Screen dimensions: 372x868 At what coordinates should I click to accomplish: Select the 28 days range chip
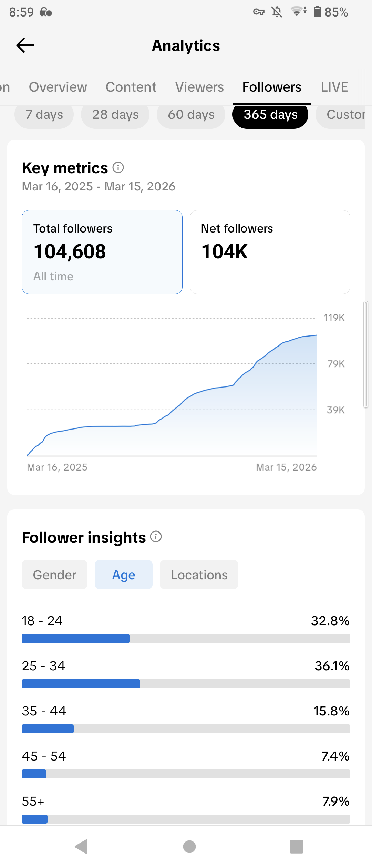[x=115, y=115]
